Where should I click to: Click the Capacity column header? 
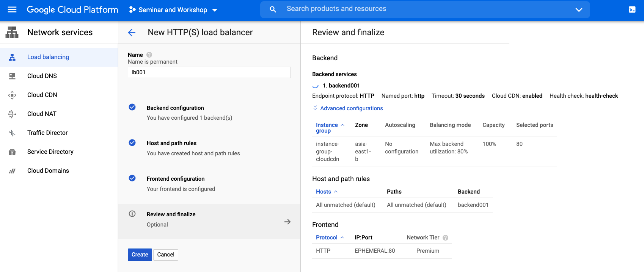[493, 125]
